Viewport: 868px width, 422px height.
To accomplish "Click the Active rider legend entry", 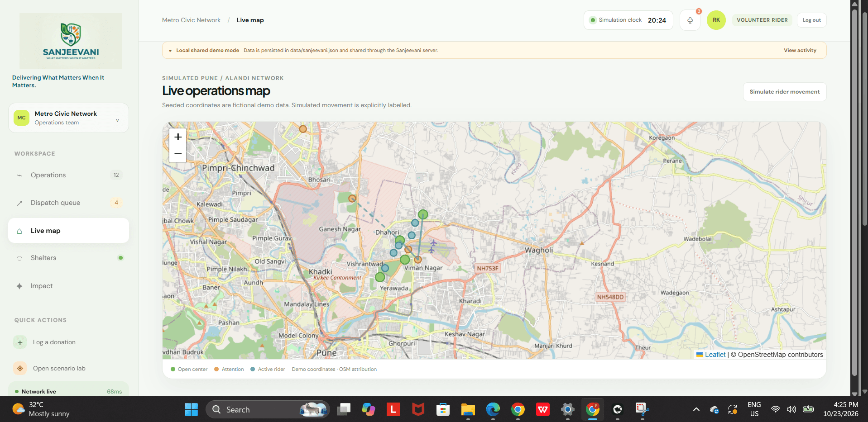I will [268, 370].
